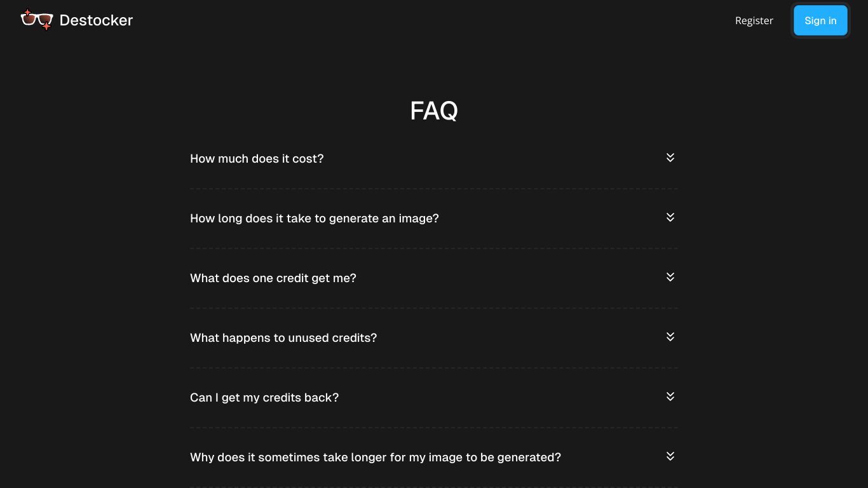Click the FAQ page heading
The width and height of the screenshot is (868, 488).
tap(434, 111)
